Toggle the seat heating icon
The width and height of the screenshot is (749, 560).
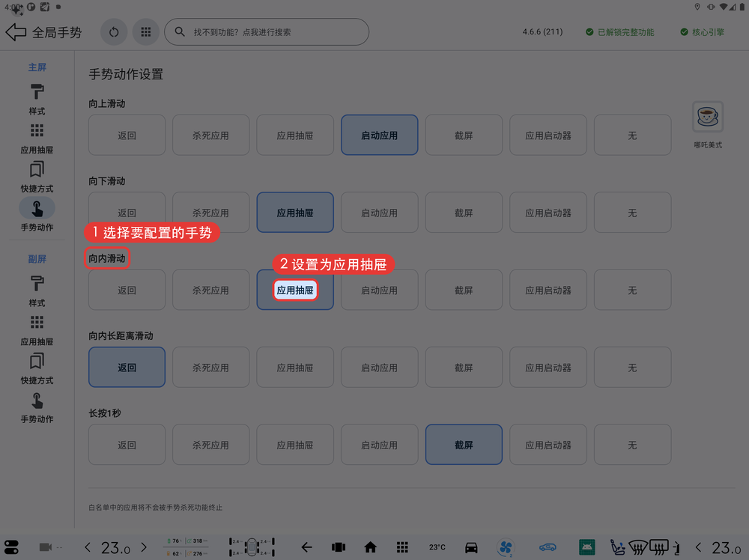click(x=618, y=547)
